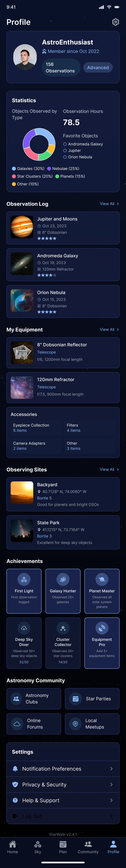Expand Privacy & Security row chevron
Image resolution: width=126 pixels, height=868 pixels.
[111, 784]
